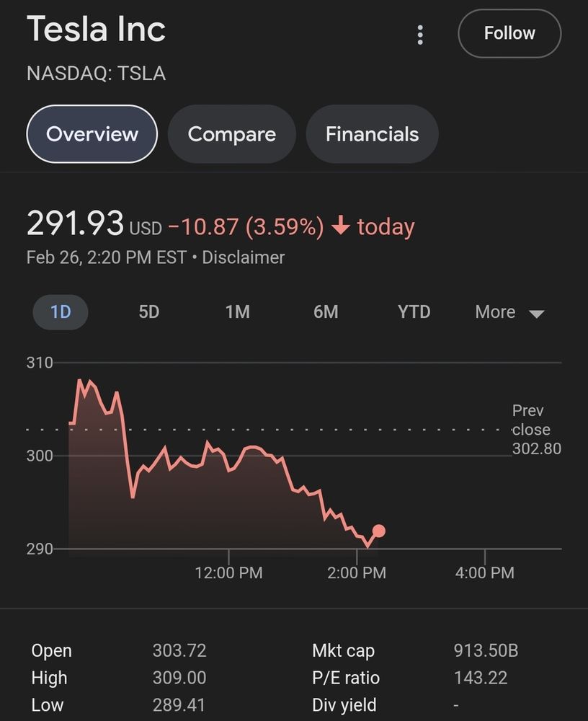588x721 pixels.
Task: Click the 2:00 PM marker on time axis
Action: click(x=357, y=573)
